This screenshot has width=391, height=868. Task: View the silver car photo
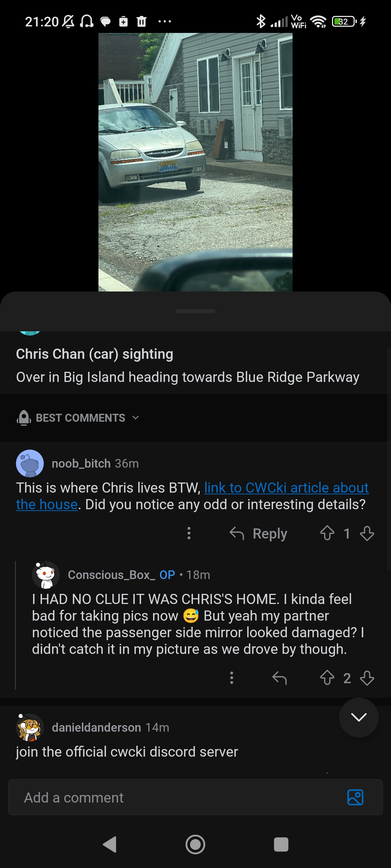coord(195,162)
